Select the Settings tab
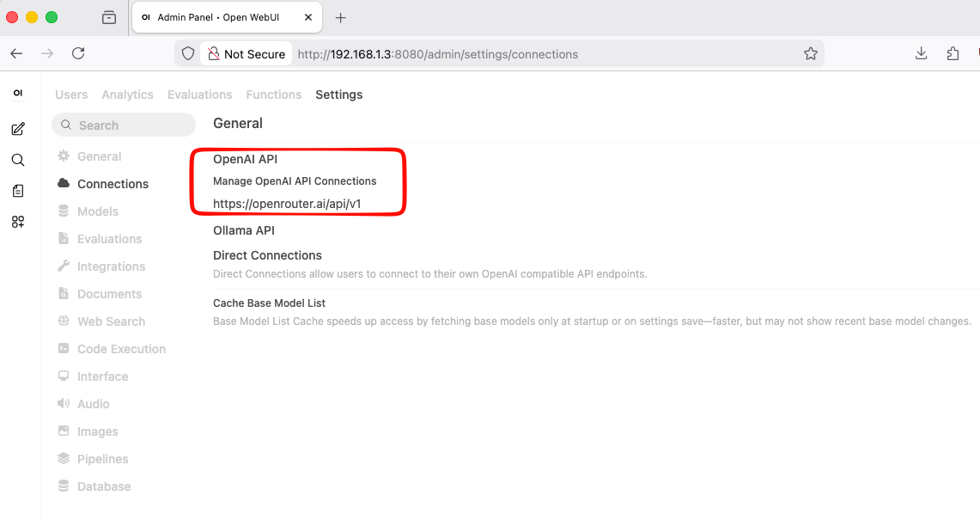This screenshot has width=980, height=520. click(x=338, y=95)
